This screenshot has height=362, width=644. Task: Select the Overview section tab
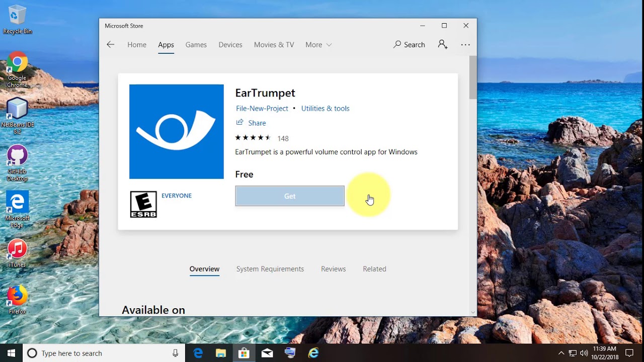(x=204, y=269)
